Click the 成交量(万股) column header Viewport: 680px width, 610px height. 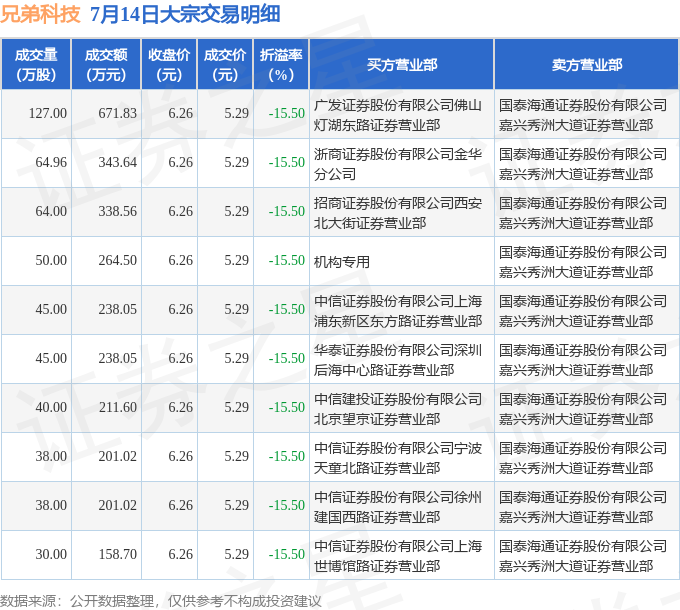point(36,65)
